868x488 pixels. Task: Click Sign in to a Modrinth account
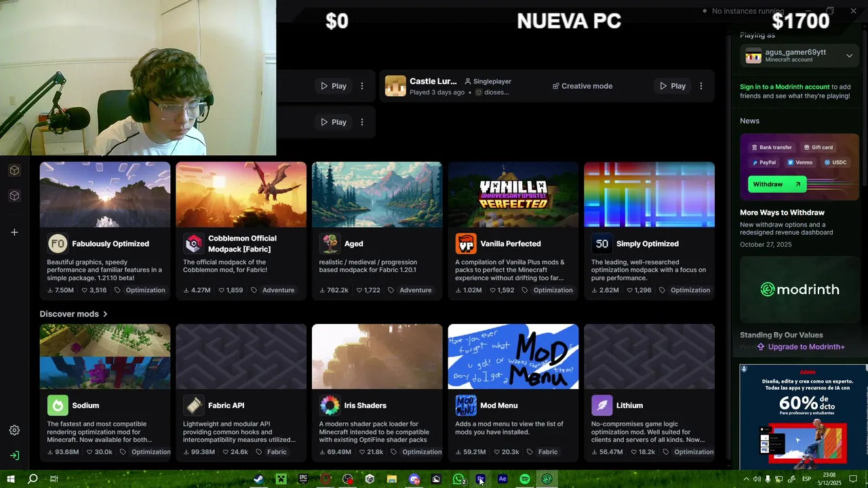pyautogui.click(x=785, y=87)
